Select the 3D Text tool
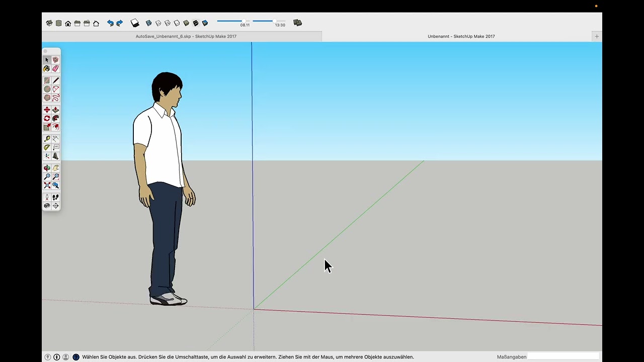Image resolution: width=644 pixels, height=362 pixels. tap(55, 156)
